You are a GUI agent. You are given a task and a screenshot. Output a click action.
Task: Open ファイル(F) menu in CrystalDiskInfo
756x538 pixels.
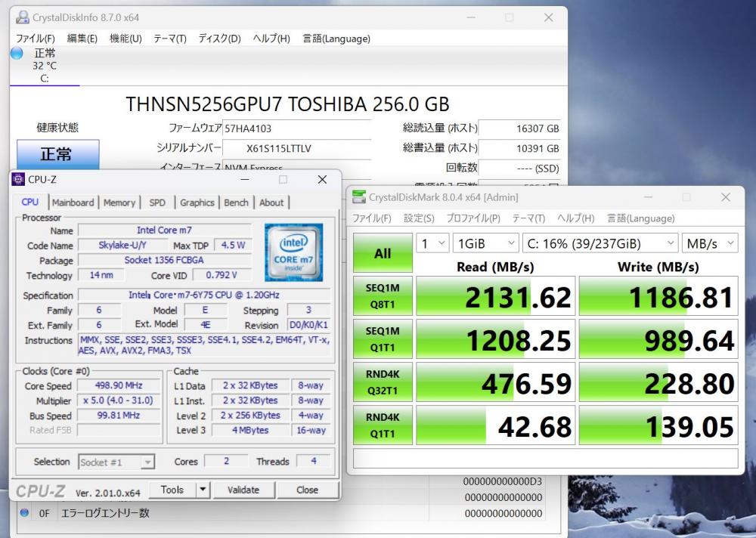click(x=36, y=39)
